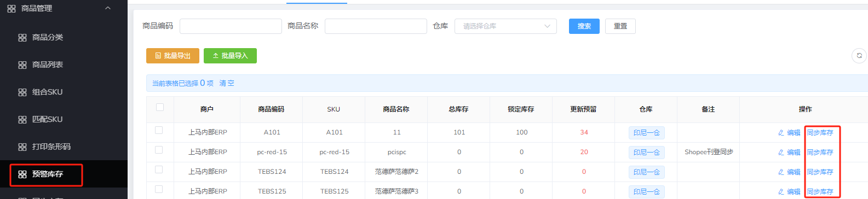Click the Shopee刊登同步 remark cell
The height and width of the screenshot is (199, 868).
[709, 152]
